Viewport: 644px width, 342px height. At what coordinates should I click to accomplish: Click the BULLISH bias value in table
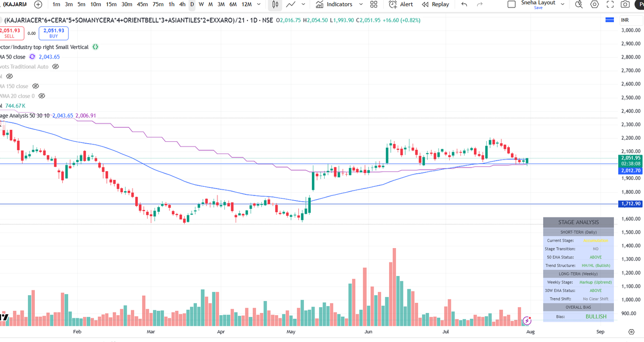click(x=596, y=317)
